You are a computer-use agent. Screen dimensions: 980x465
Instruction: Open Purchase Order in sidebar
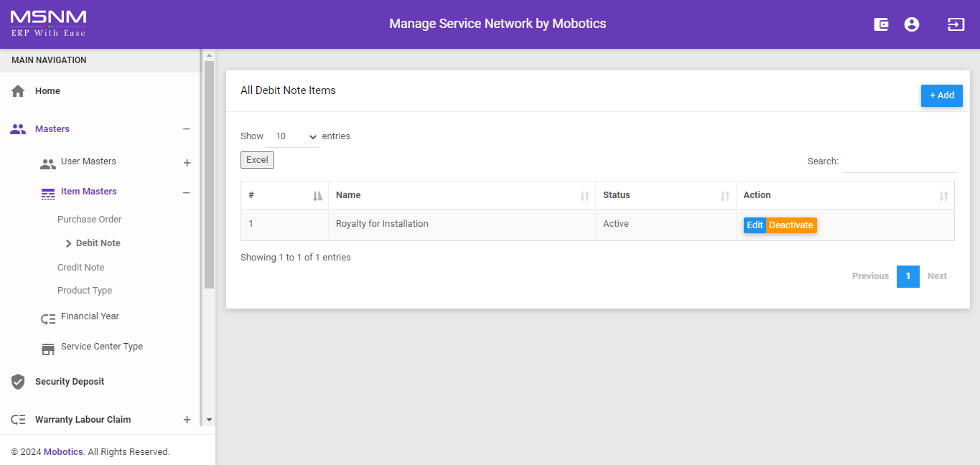[90, 220]
